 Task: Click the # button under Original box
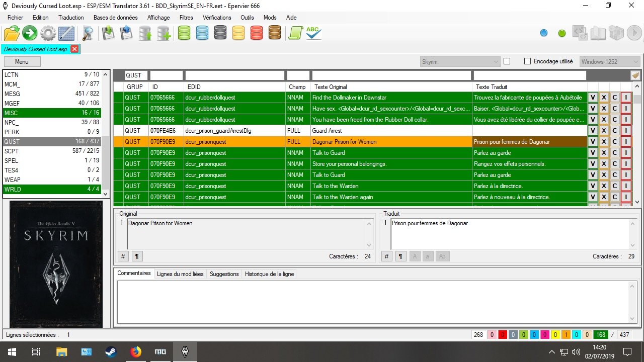[x=123, y=256]
